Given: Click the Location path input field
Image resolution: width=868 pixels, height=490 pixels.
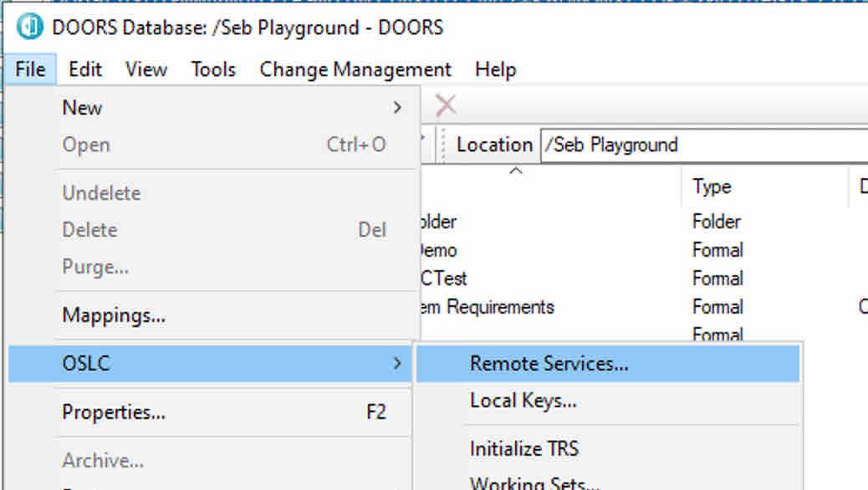Looking at the screenshot, I should click(x=704, y=145).
